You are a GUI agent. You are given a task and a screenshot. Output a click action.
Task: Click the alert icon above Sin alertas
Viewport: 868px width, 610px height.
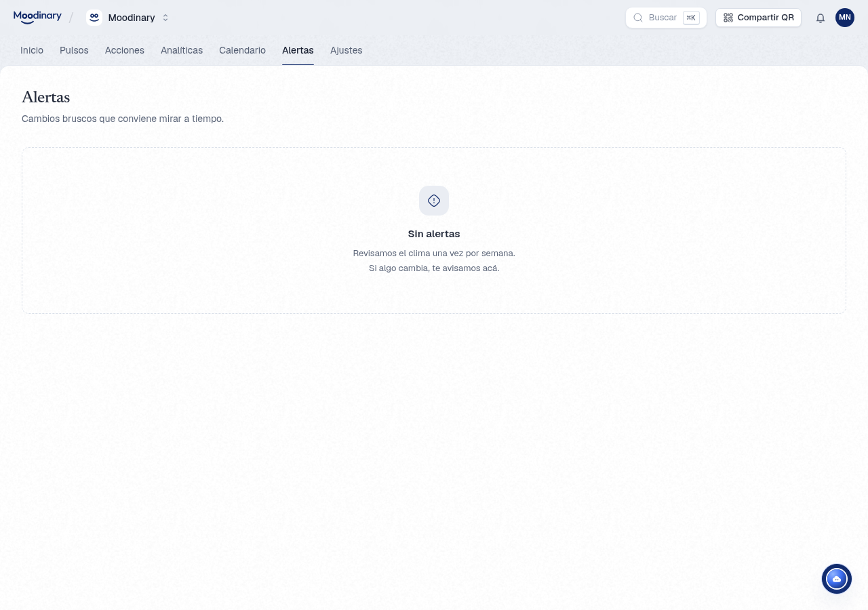pyautogui.click(x=434, y=201)
